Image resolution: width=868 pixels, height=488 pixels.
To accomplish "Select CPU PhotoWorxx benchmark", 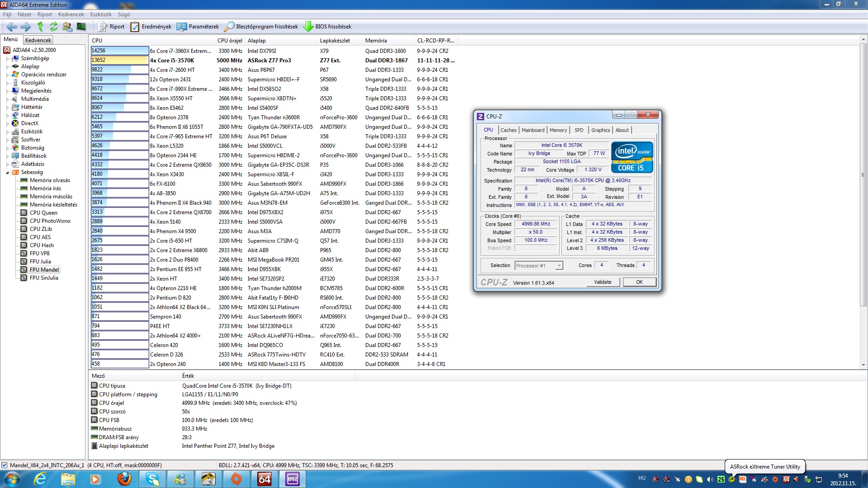I will click(x=50, y=221).
